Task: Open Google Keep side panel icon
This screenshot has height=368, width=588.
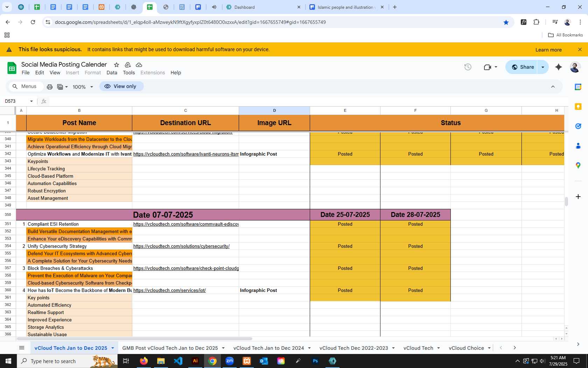Action: pyautogui.click(x=578, y=106)
